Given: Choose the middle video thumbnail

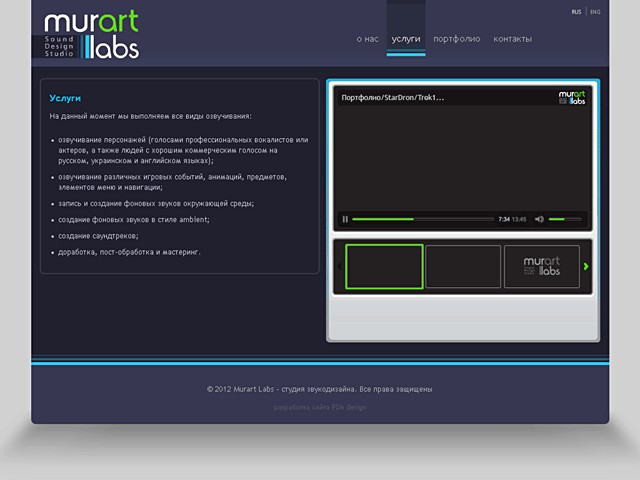Looking at the screenshot, I should pyautogui.click(x=463, y=267).
